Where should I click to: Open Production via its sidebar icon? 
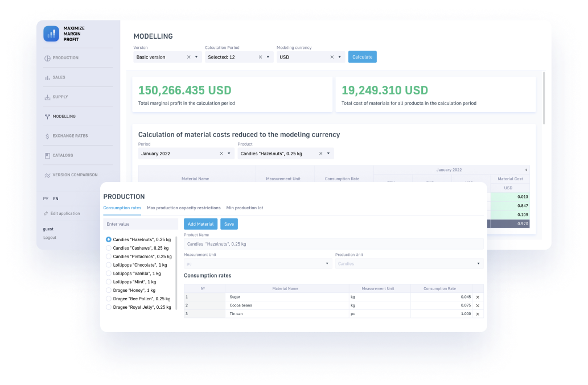click(47, 58)
